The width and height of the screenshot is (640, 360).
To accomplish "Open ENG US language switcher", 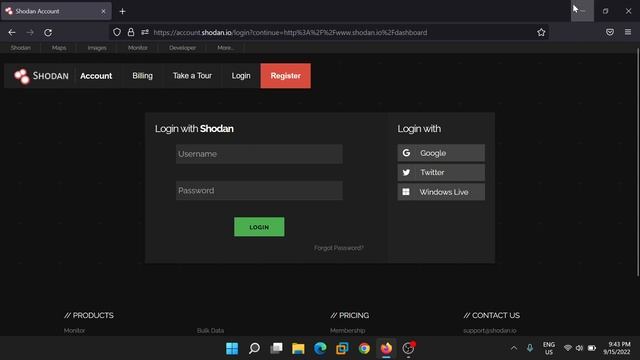I will coord(549,348).
